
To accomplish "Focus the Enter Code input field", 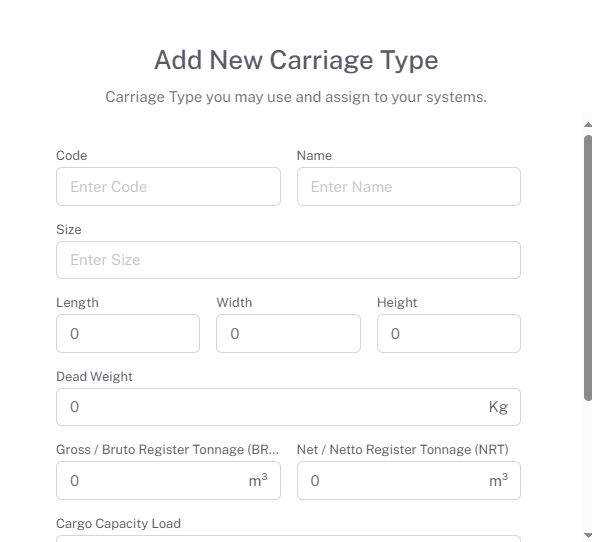I will click(168, 186).
